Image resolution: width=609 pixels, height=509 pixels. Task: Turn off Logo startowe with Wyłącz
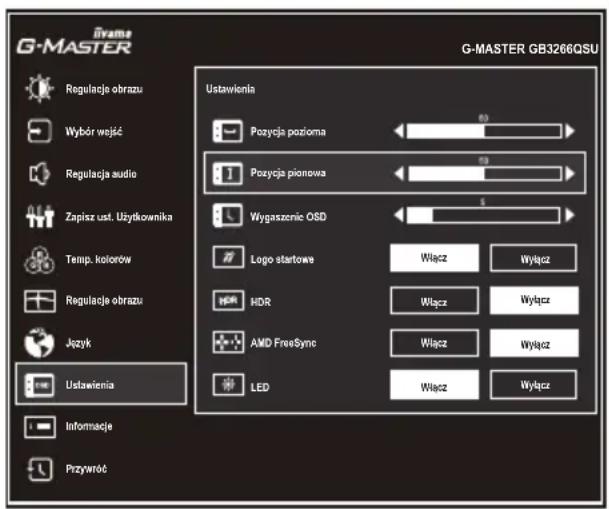coord(534,258)
